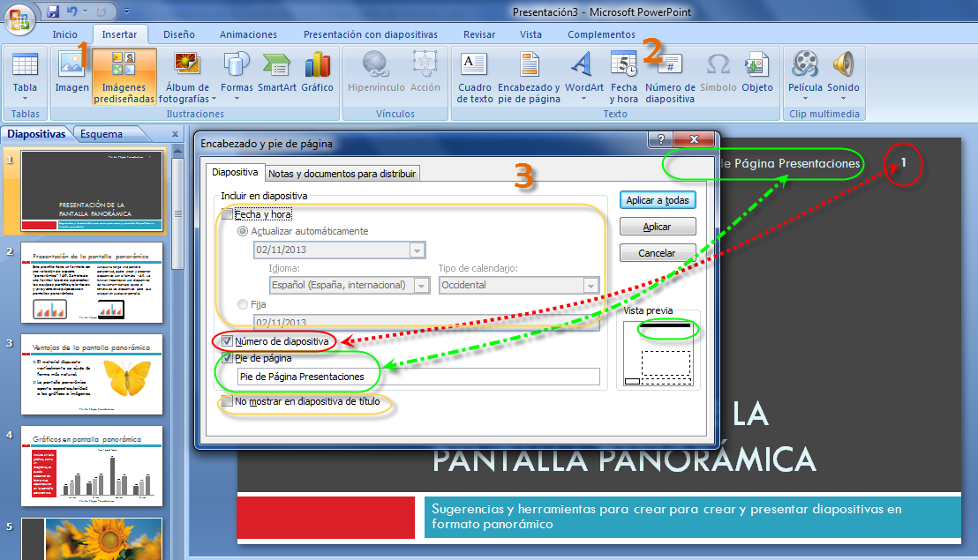Expand the WordArt dropdown arrow

pyautogui.click(x=583, y=99)
